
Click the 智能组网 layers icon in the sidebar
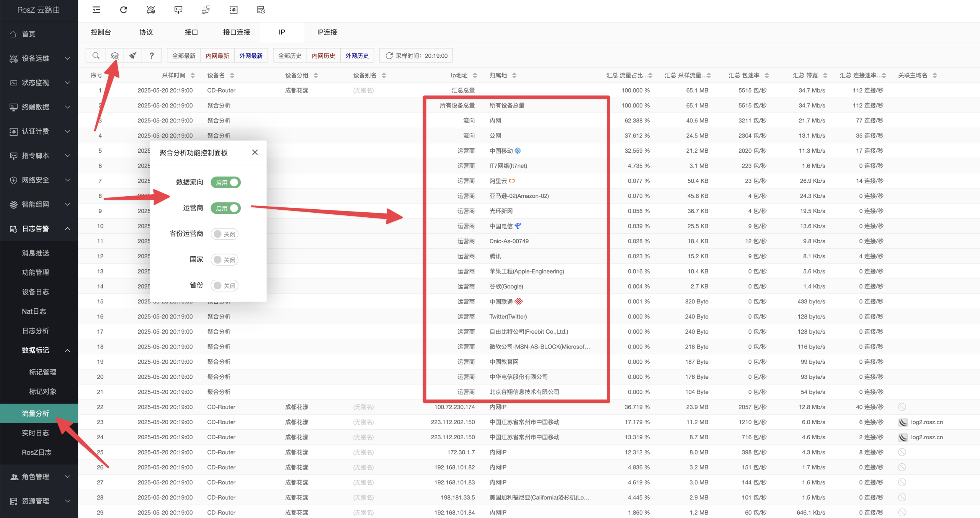[x=13, y=205]
